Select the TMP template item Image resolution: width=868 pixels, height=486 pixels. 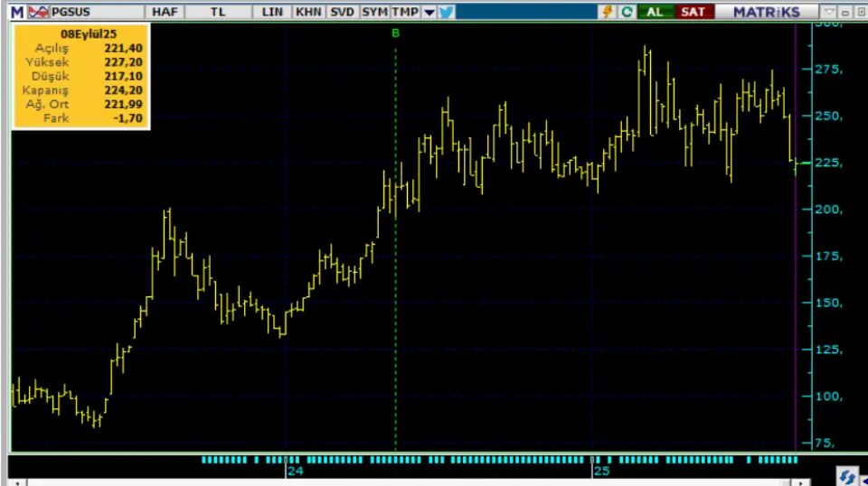pyautogui.click(x=406, y=12)
